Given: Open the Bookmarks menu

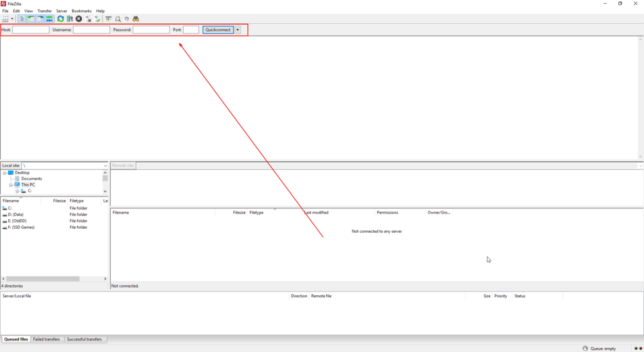Looking at the screenshot, I should click(x=81, y=11).
